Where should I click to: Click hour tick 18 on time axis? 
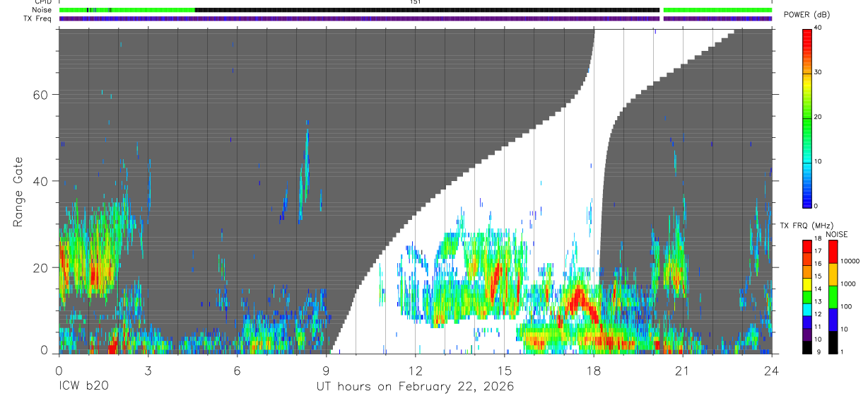point(594,370)
